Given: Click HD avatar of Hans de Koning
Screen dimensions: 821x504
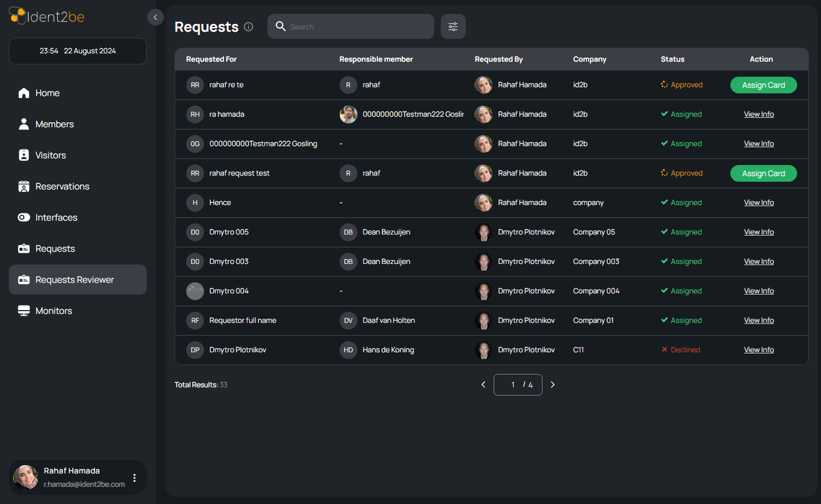Looking at the screenshot, I should (349, 350).
